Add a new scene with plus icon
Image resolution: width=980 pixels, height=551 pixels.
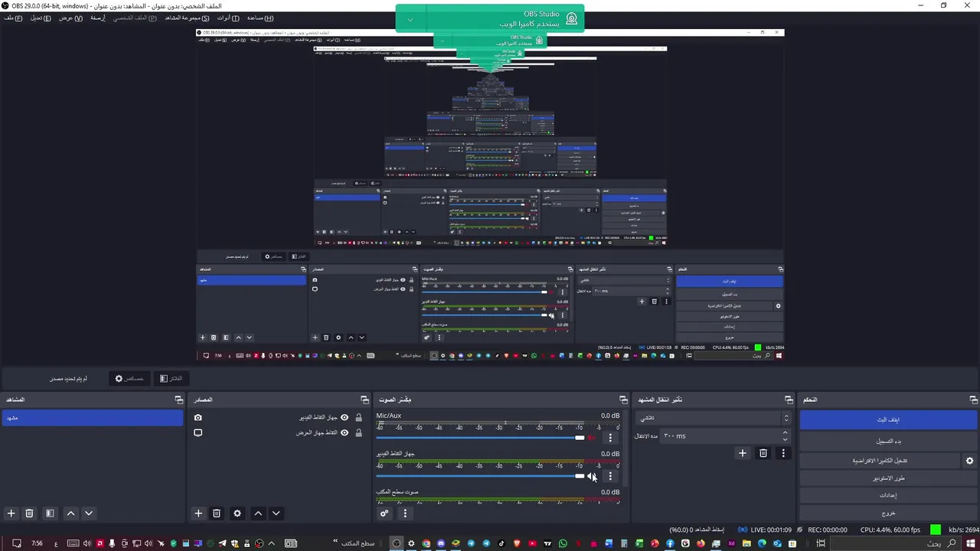pyautogui.click(x=11, y=514)
